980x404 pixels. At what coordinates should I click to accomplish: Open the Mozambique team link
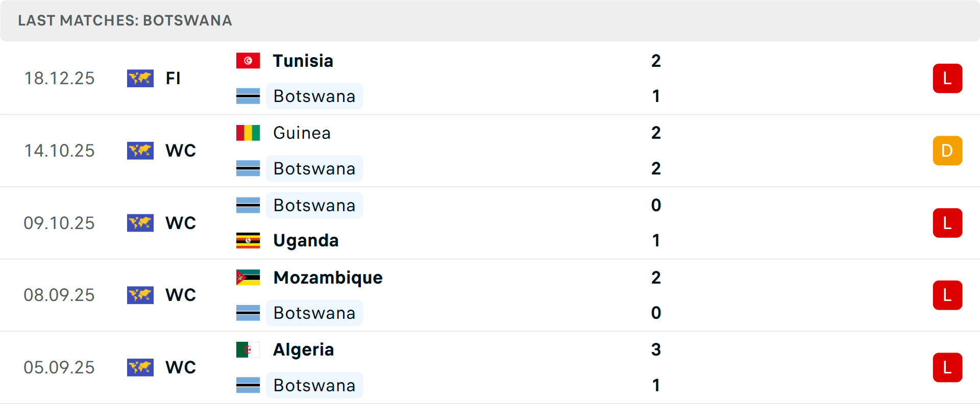[x=328, y=277]
